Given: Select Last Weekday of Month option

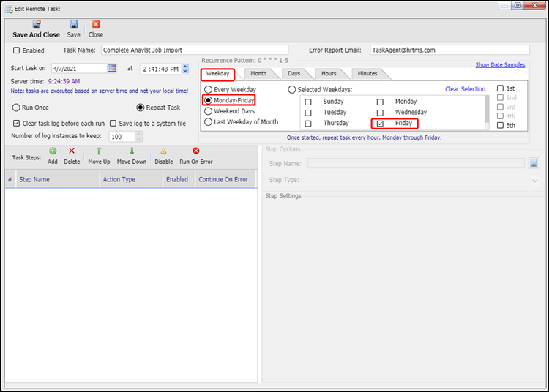Looking at the screenshot, I should click(209, 122).
